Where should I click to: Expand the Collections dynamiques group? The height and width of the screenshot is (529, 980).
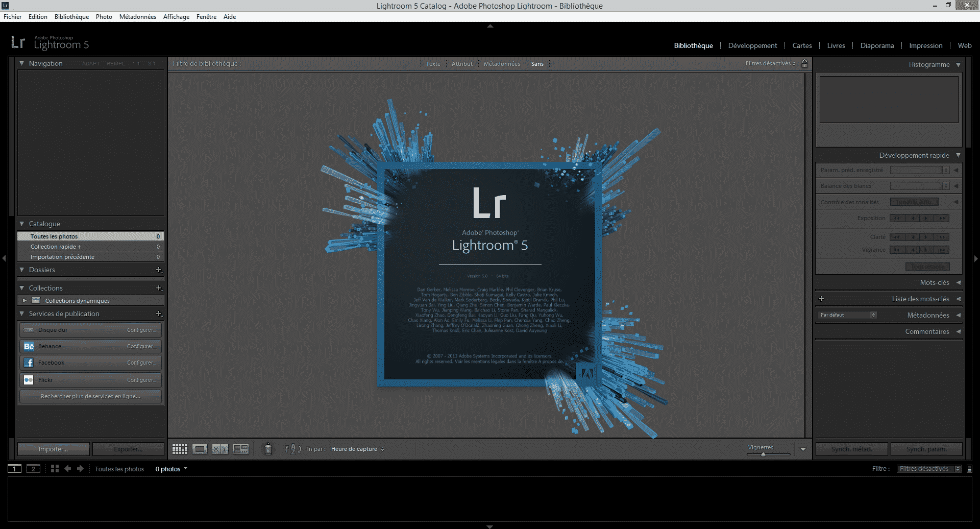[24, 301]
